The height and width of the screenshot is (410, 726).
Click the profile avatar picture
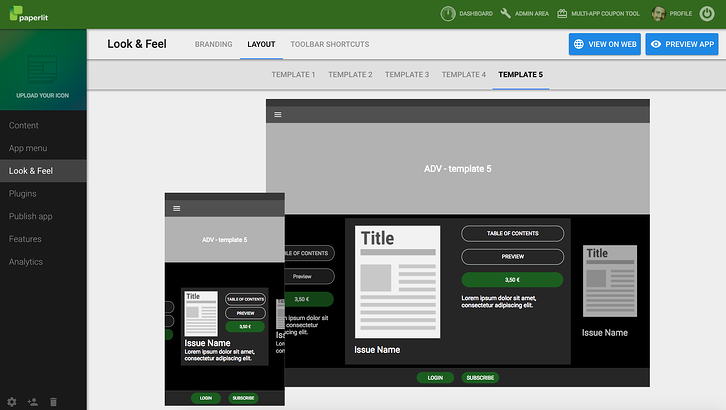pyautogui.click(x=658, y=14)
